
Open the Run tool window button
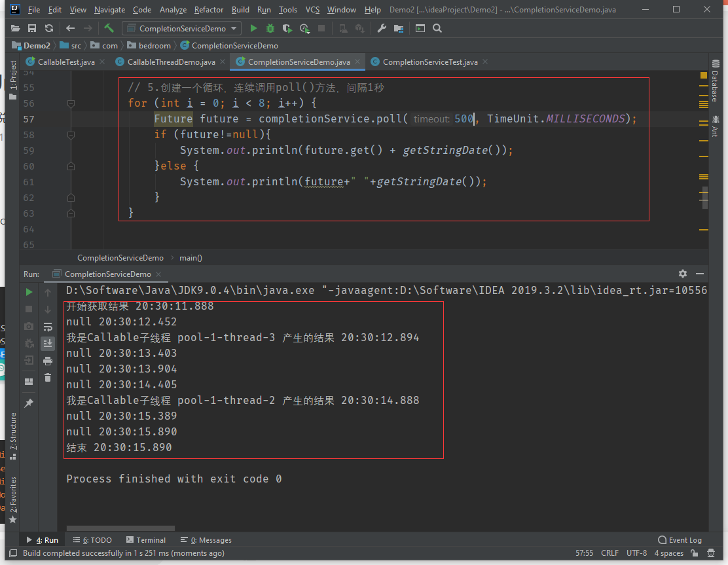(43, 540)
